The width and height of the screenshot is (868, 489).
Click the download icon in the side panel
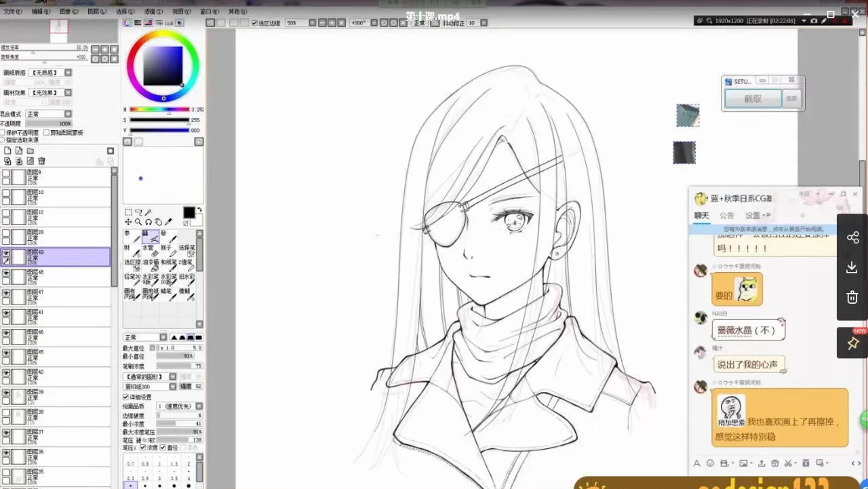pyautogui.click(x=852, y=267)
